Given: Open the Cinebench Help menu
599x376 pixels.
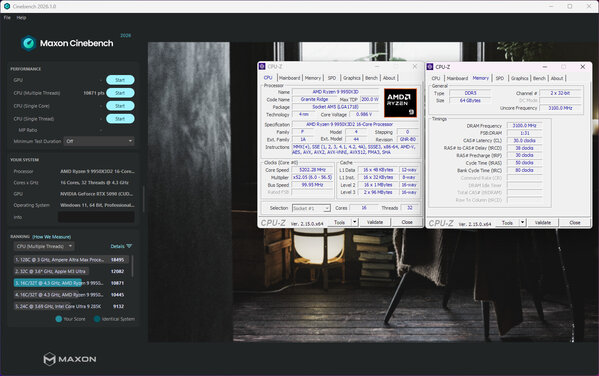Looking at the screenshot, I should 21,18.
